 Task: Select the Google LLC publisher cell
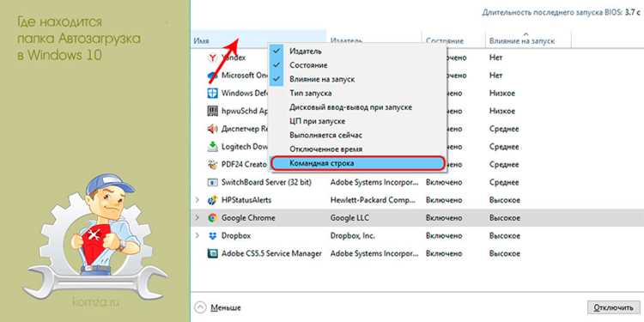click(349, 218)
